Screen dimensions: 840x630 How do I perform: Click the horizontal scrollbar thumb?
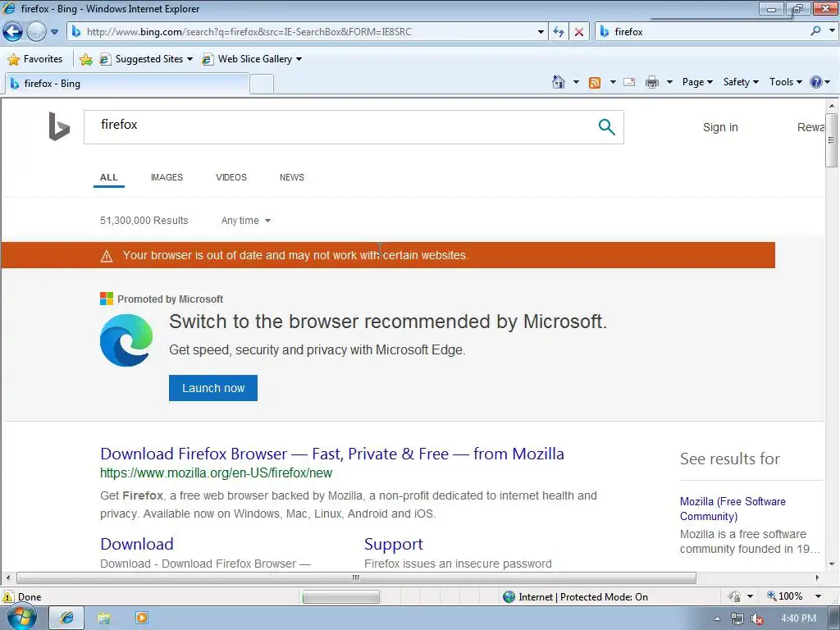point(356,578)
